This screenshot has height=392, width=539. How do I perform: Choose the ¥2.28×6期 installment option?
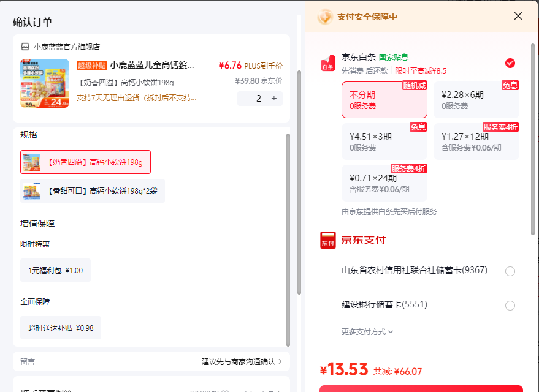476,100
